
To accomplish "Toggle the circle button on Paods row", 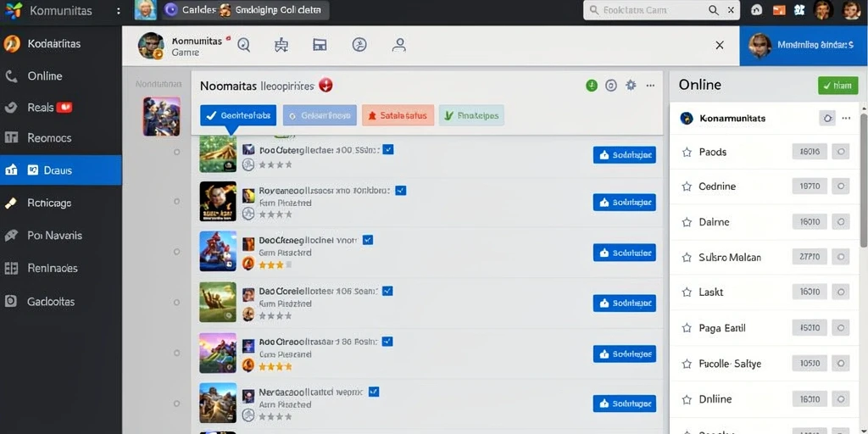I will click(x=840, y=151).
